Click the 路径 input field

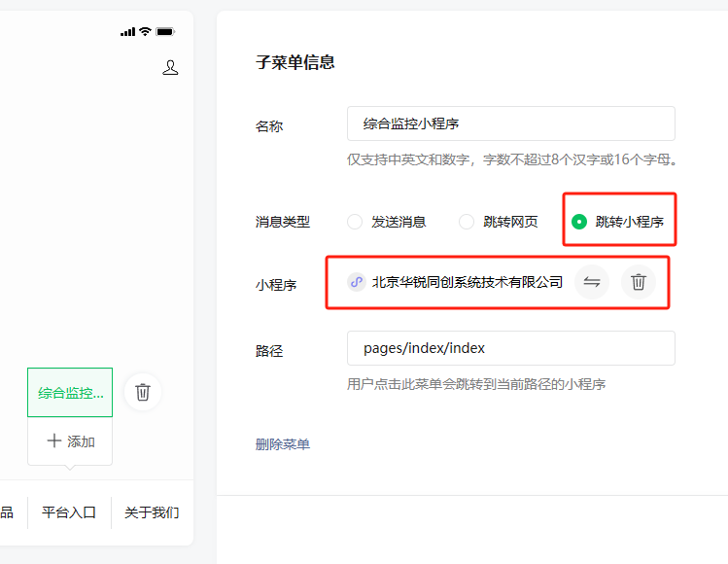click(x=510, y=348)
